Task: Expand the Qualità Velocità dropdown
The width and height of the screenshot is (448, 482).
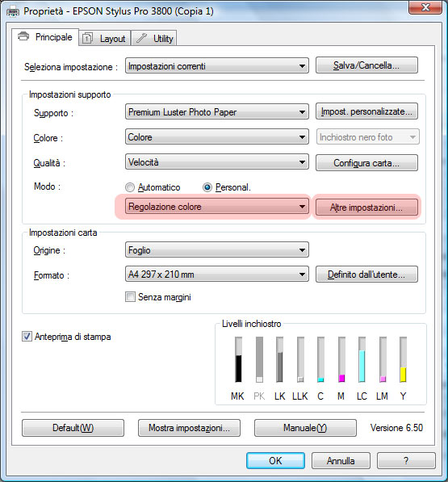Action: pos(217,162)
